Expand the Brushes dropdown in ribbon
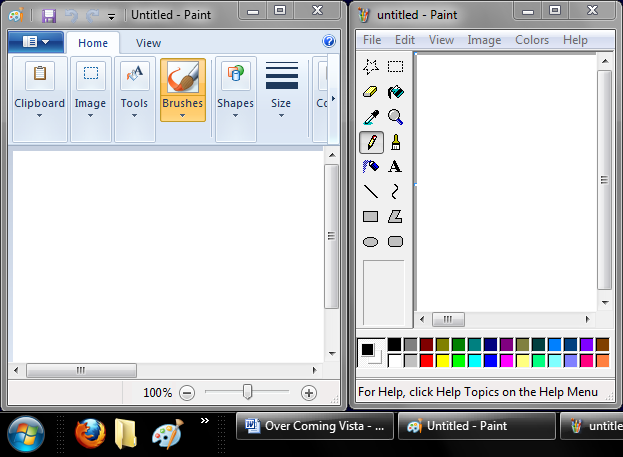Image resolution: width=623 pixels, height=457 pixels. pyautogui.click(x=182, y=114)
